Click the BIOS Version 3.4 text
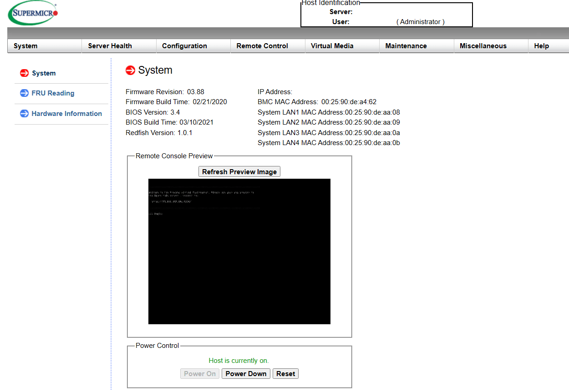The width and height of the screenshot is (569, 392). point(153,112)
